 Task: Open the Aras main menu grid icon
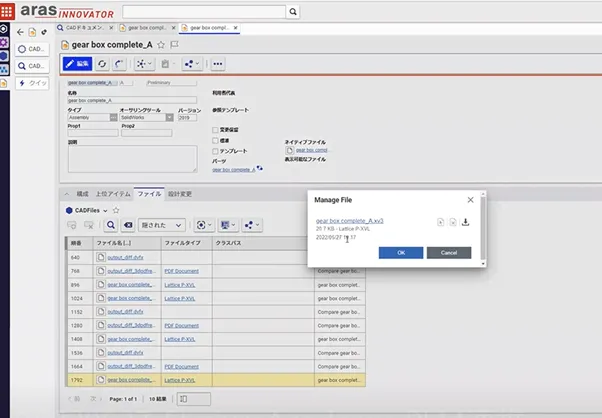click(x=7, y=12)
